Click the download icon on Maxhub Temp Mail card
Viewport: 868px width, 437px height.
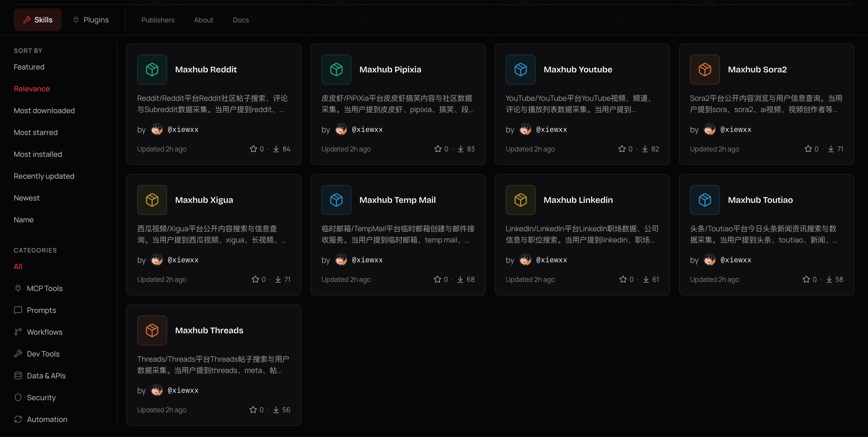(460, 279)
